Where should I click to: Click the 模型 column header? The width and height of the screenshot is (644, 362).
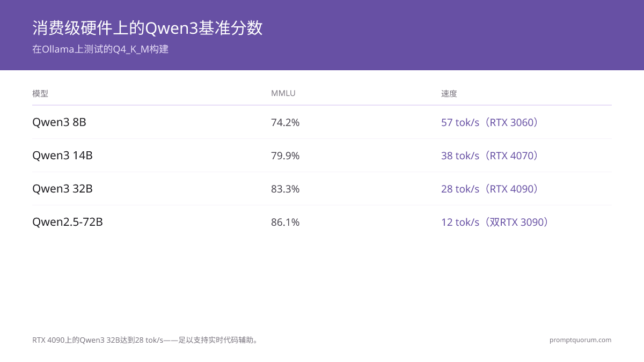click(x=40, y=93)
